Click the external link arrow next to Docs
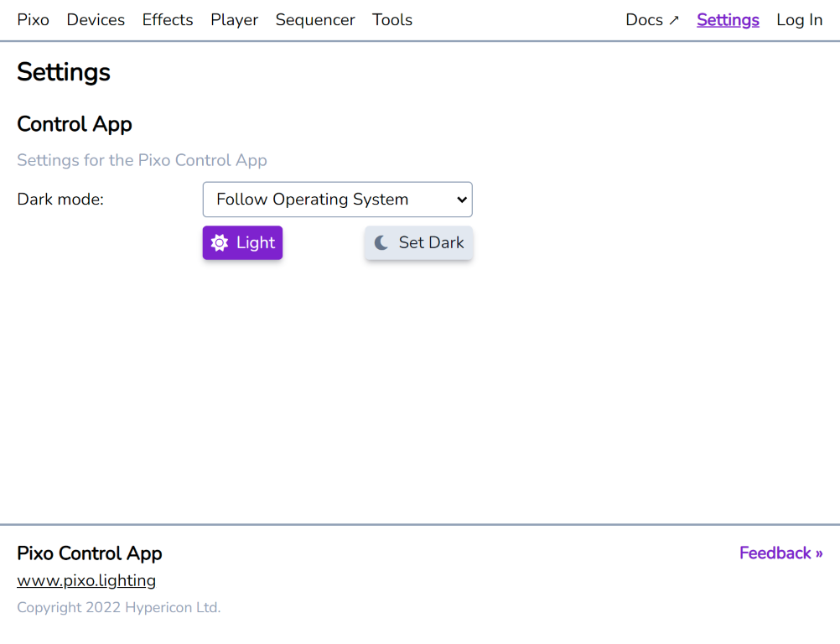The height and width of the screenshot is (644, 840). click(x=673, y=18)
